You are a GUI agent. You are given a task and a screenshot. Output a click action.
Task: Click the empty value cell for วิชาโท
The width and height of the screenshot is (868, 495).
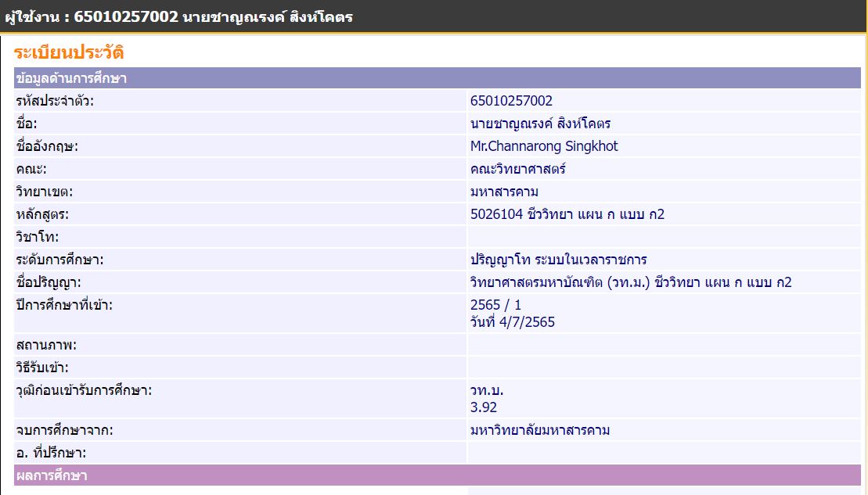coord(664,237)
